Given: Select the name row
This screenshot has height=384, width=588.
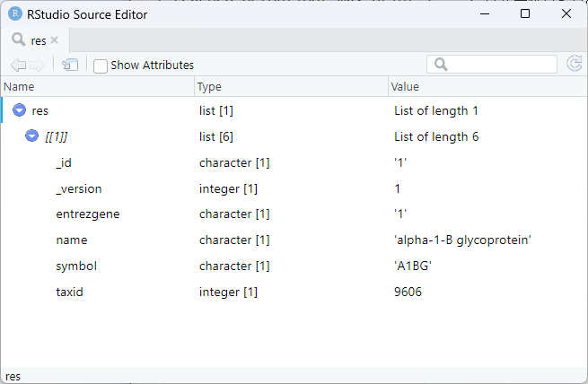Looking at the screenshot, I should coord(294,240).
